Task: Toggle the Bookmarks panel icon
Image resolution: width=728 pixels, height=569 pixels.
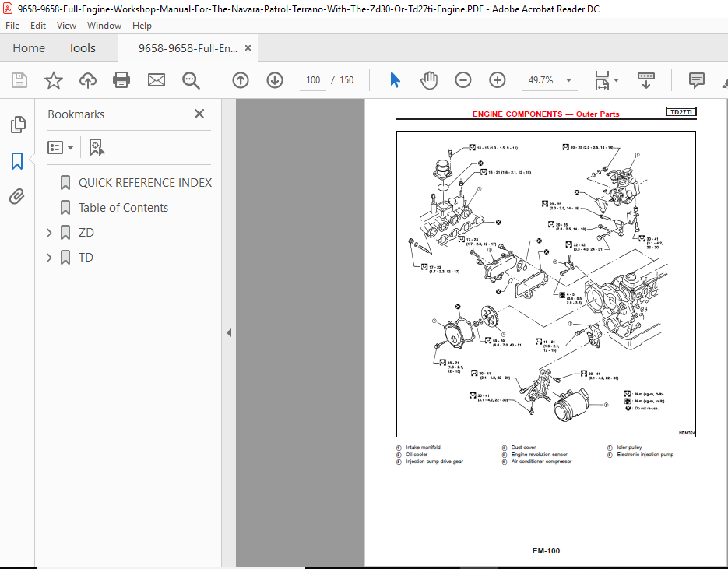Action: (x=17, y=161)
